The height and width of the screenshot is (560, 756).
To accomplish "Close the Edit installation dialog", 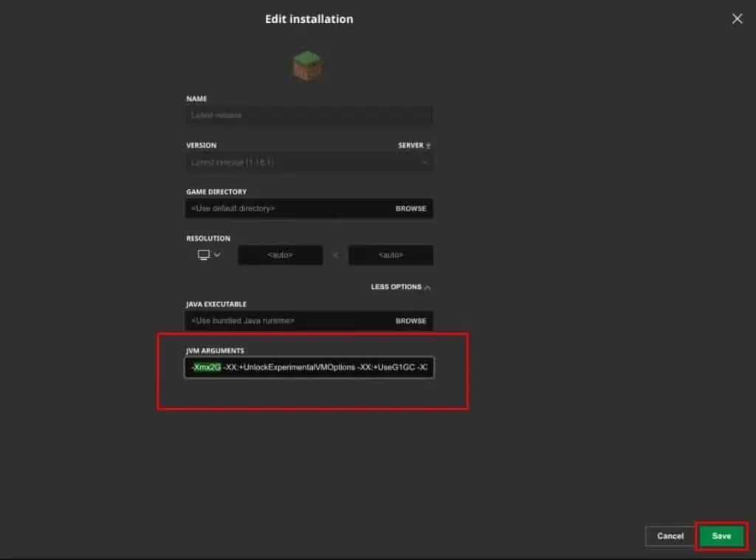I will 737,19.
